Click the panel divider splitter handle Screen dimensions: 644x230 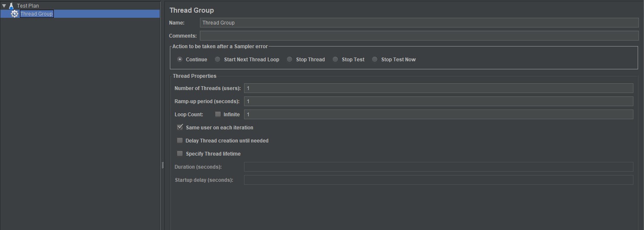[163, 165]
